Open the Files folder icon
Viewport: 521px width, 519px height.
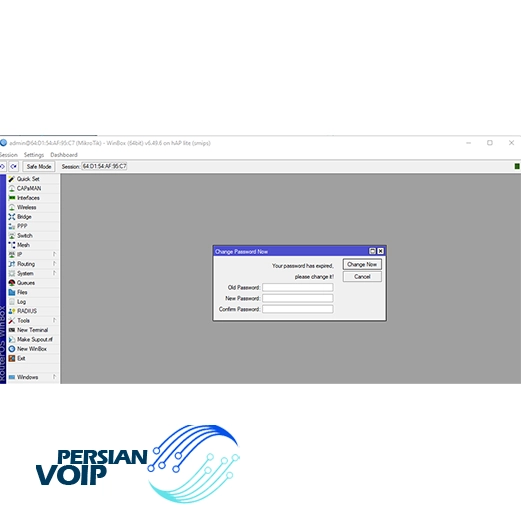pyautogui.click(x=12, y=292)
